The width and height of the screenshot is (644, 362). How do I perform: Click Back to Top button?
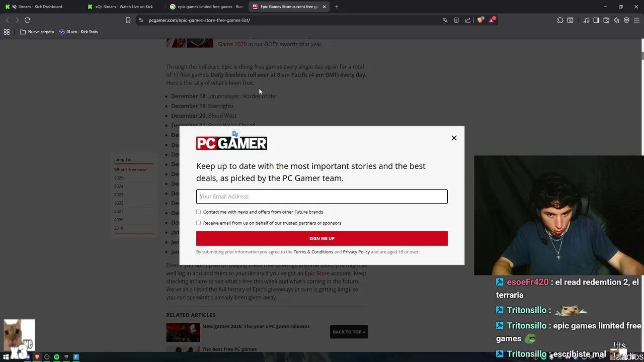coord(349,332)
